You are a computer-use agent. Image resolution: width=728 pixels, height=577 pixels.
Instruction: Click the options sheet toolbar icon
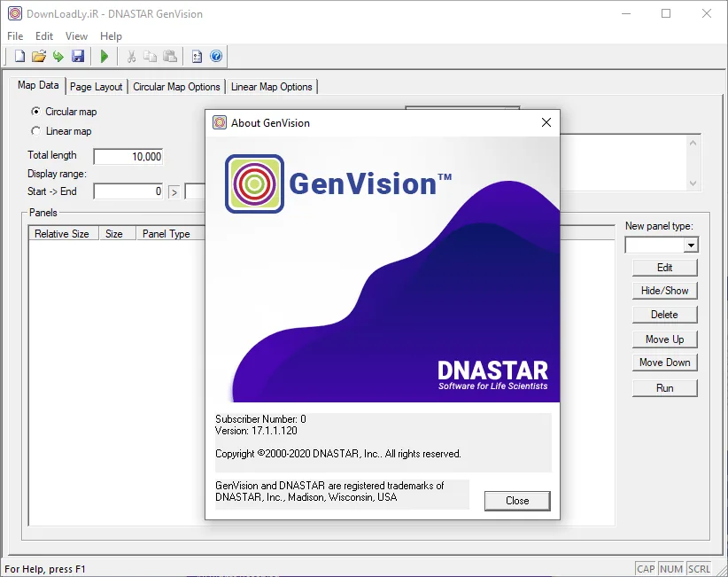(x=197, y=56)
